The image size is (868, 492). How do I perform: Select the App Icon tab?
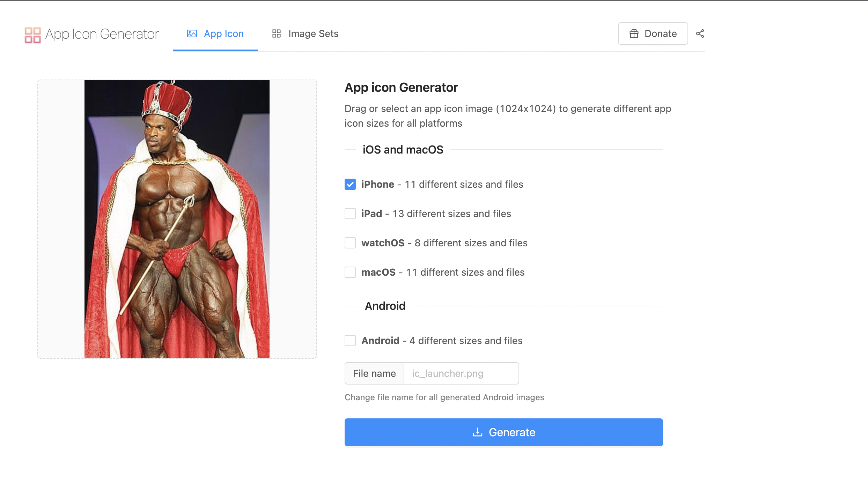215,33
